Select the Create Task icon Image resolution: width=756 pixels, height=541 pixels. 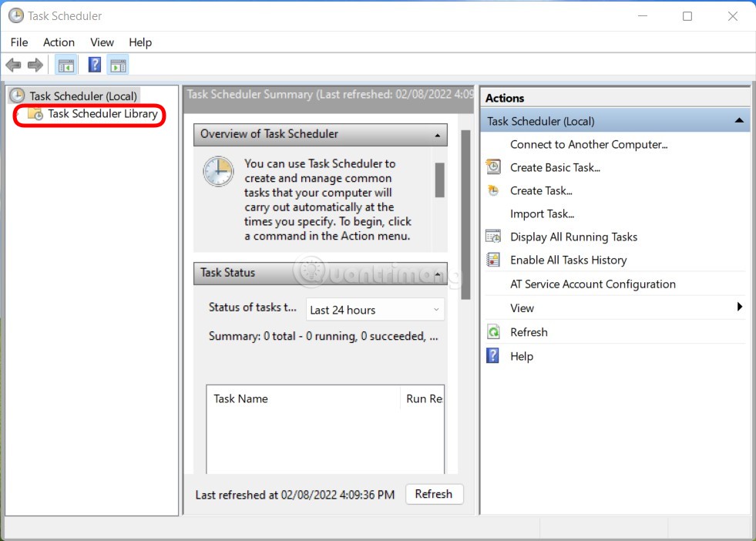click(492, 190)
